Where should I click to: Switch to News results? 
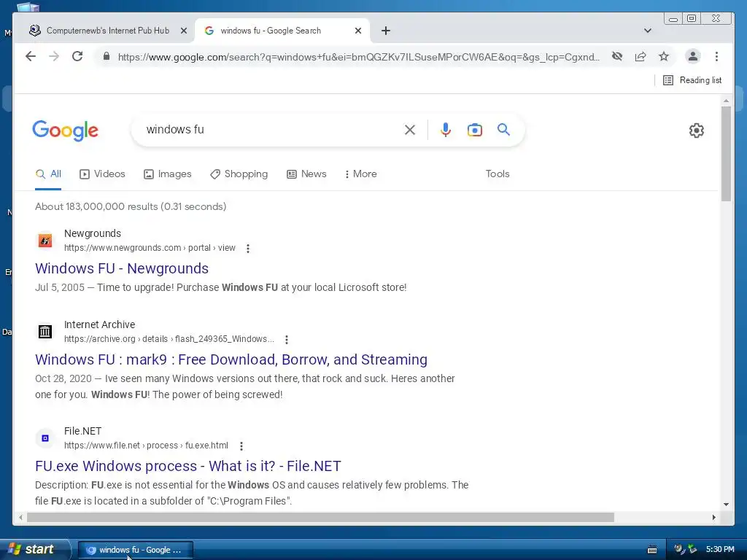307,174
